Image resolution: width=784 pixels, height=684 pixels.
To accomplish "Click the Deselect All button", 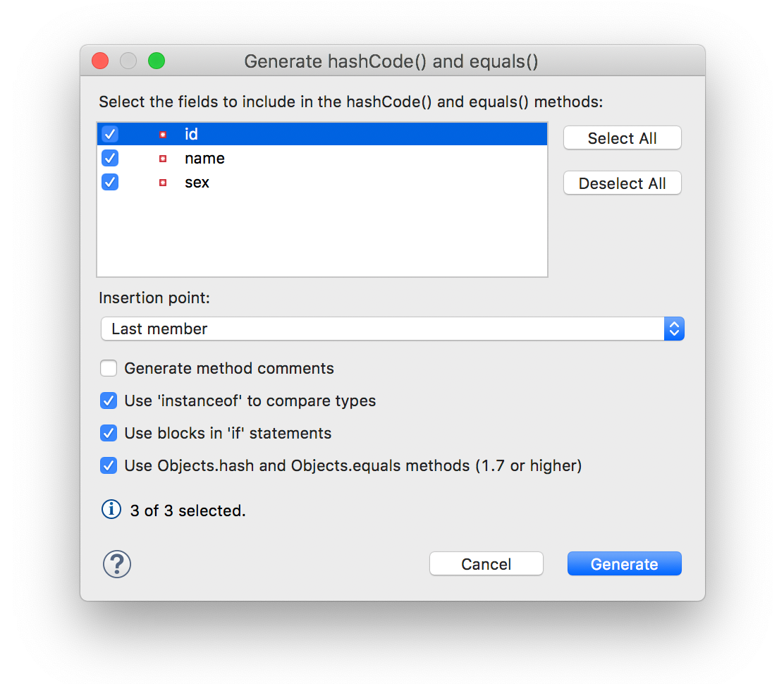I will (622, 183).
